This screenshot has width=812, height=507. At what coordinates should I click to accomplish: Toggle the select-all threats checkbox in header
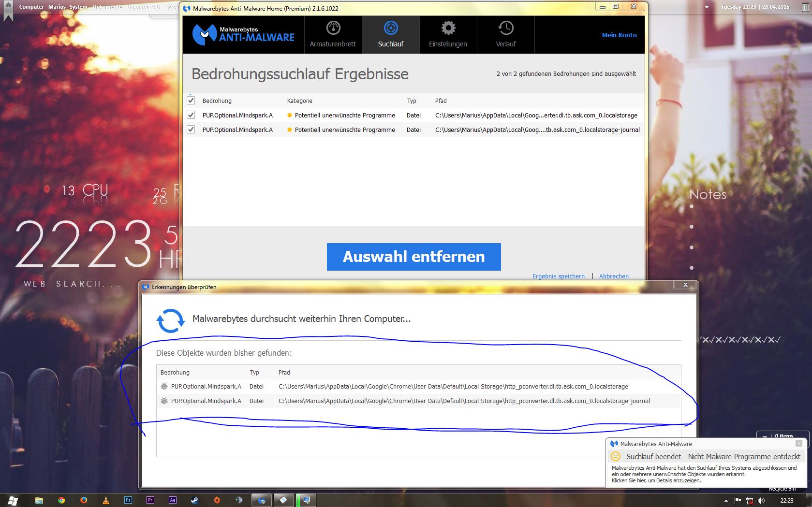(x=191, y=101)
